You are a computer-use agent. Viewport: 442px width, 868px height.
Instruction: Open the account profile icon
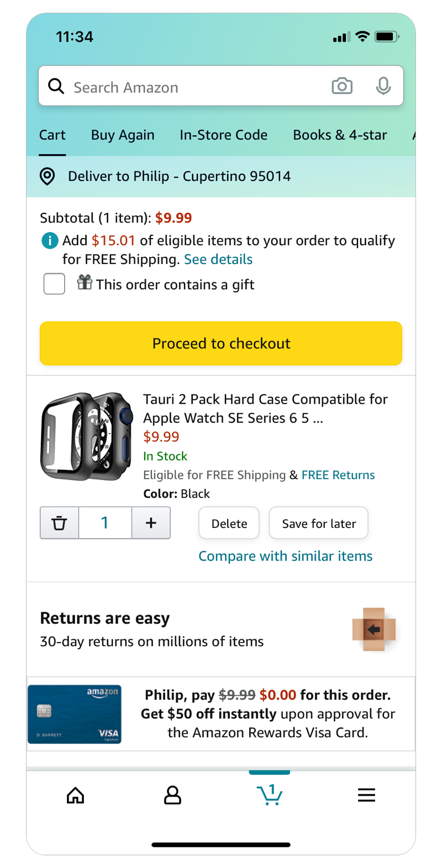click(x=172, y=795)
